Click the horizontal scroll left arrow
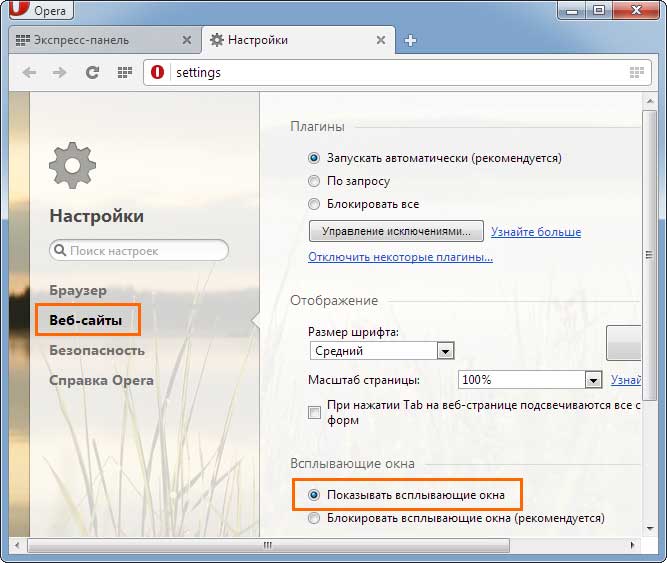The width and height of the screenshot is (667, 563). pyautogui.click(x=17, y=545)
